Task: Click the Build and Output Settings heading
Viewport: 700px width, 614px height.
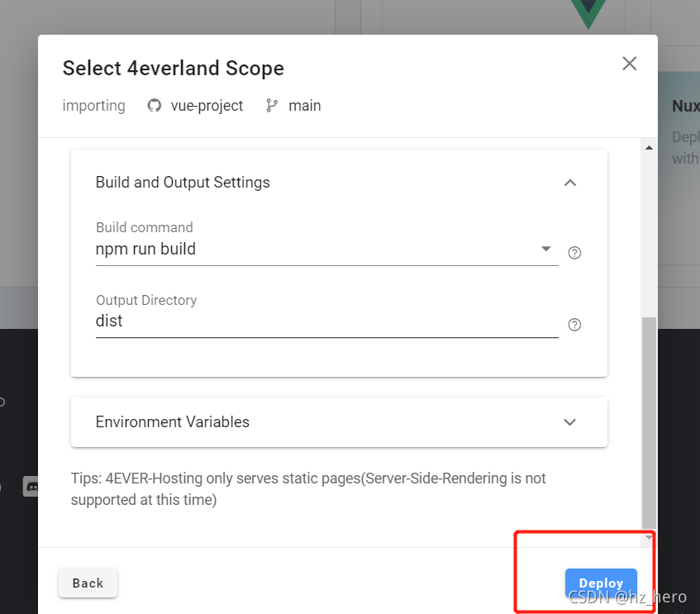Action: 183,182
